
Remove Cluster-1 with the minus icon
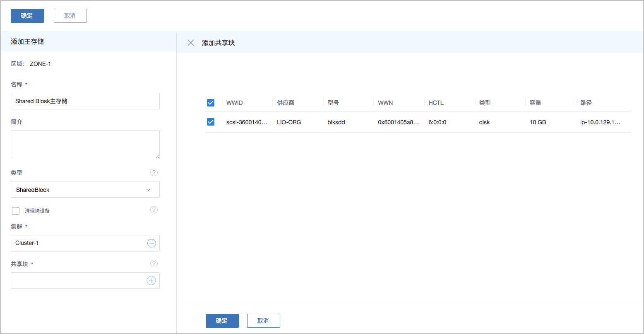point(151,243)
